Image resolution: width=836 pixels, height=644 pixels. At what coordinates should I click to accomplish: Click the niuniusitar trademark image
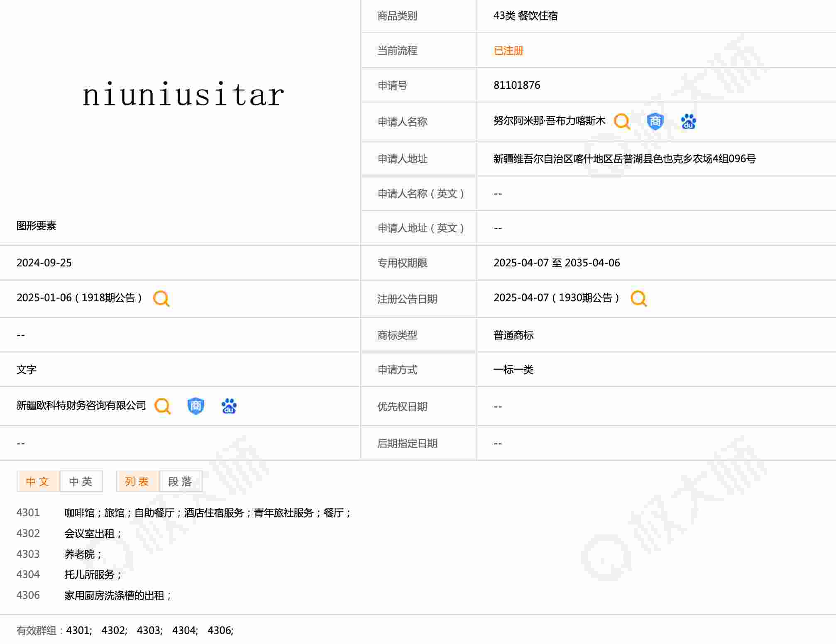tap(183, 95)
